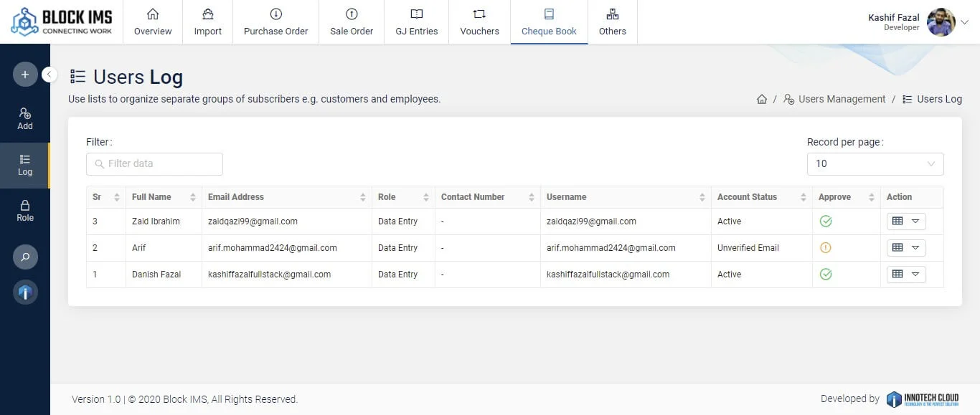
Task: Click the Filter data input field
Action: coord(154,164)
